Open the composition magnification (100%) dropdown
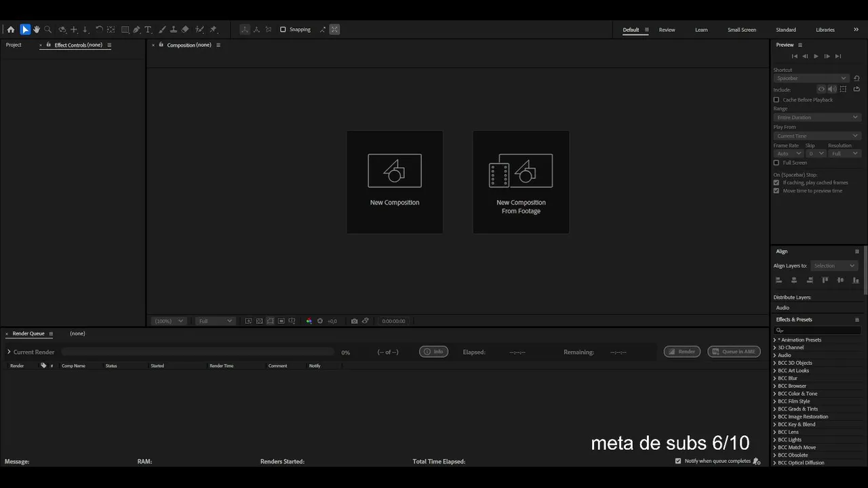Screen dimensions: 868x488 (x=169, y=321)
